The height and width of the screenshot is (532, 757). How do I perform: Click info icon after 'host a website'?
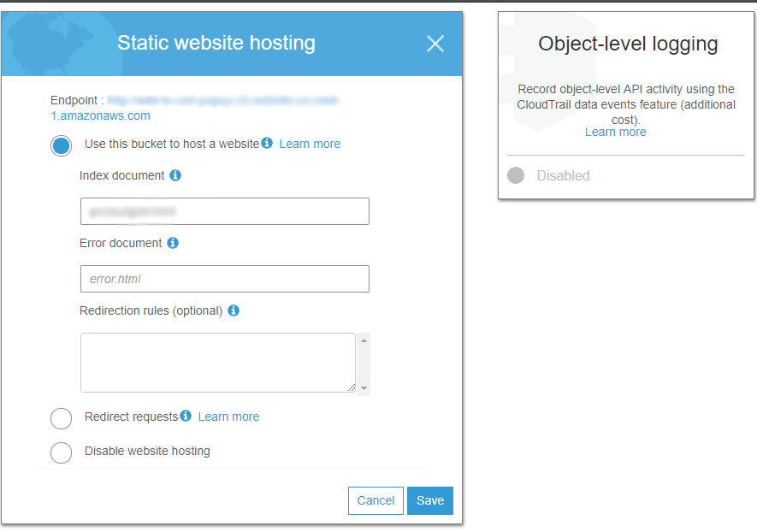(x=267, y=143)
